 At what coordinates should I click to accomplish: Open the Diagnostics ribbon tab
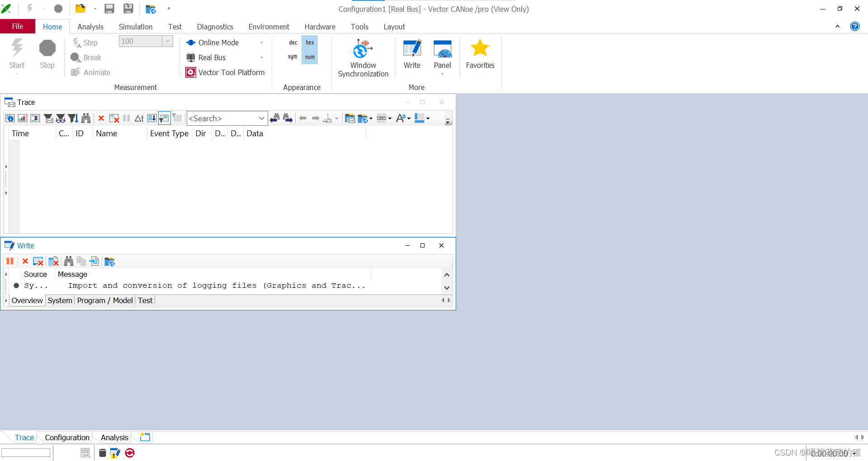click(215, 27)
